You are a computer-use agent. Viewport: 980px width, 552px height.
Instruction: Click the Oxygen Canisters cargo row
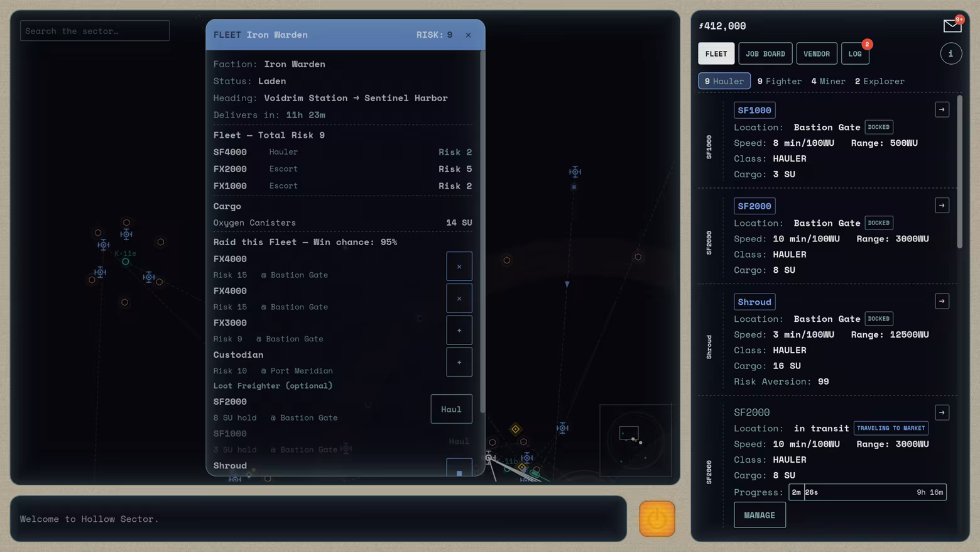342,223
